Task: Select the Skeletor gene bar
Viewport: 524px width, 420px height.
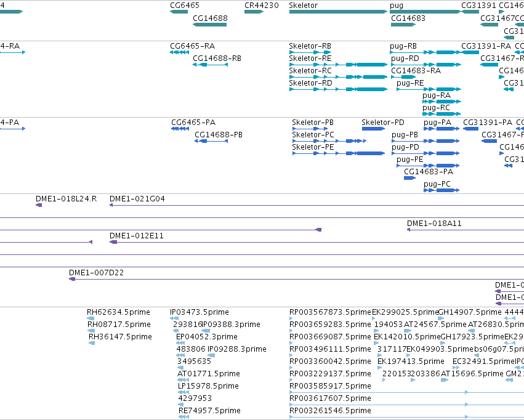Action: (338, 12)
